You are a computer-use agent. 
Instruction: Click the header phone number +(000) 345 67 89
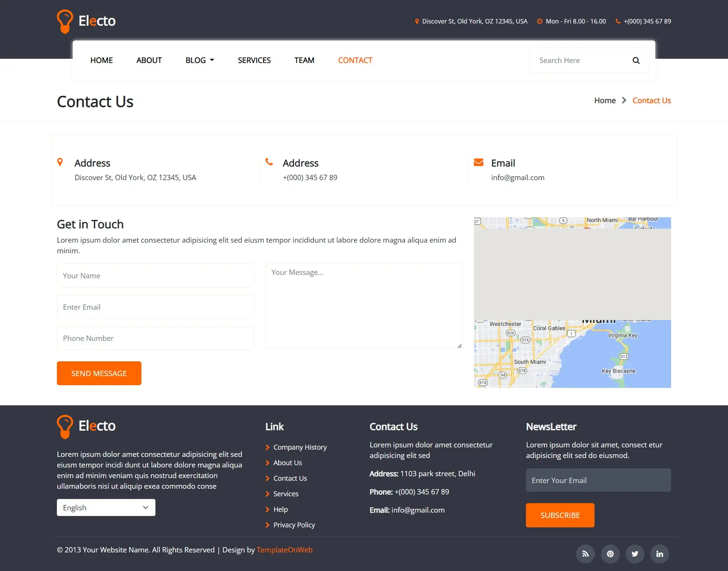click(647, 21)
